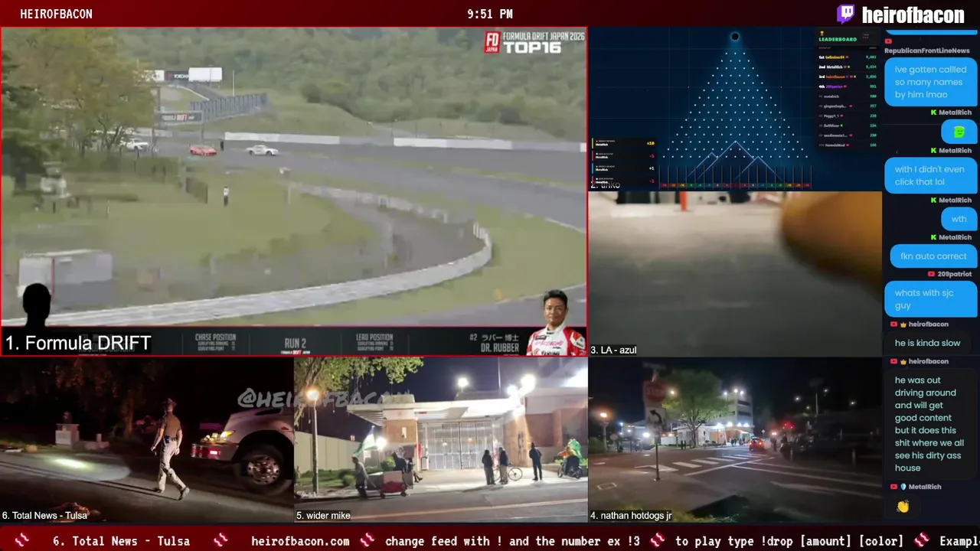Viewport: 980px width, 551px height.
Task: Click the HEIROFBACON title at top left
Action: point(56,14)
